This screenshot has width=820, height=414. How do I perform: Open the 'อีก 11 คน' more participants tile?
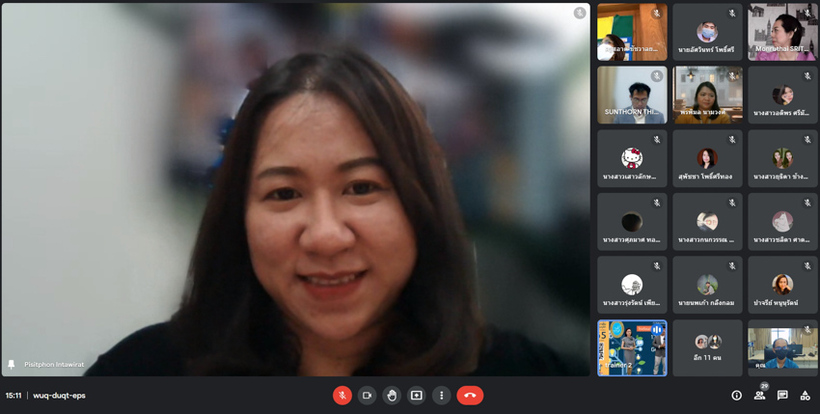707,348
